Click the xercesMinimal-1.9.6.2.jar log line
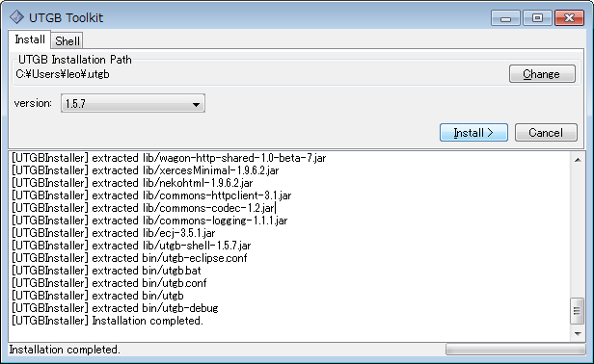The width and height of the screenshot is (594, 364). (x=145, y=170)
